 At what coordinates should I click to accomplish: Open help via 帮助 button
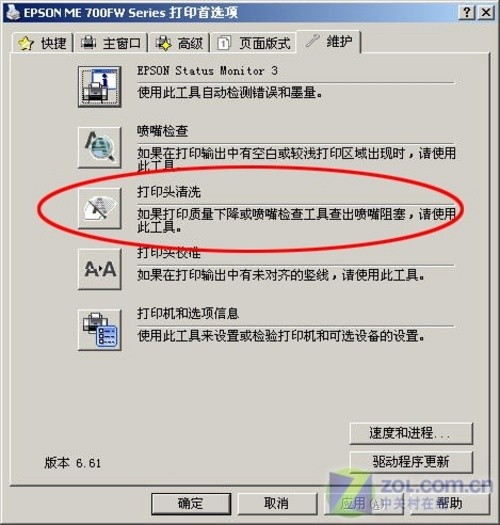[449, 503]
